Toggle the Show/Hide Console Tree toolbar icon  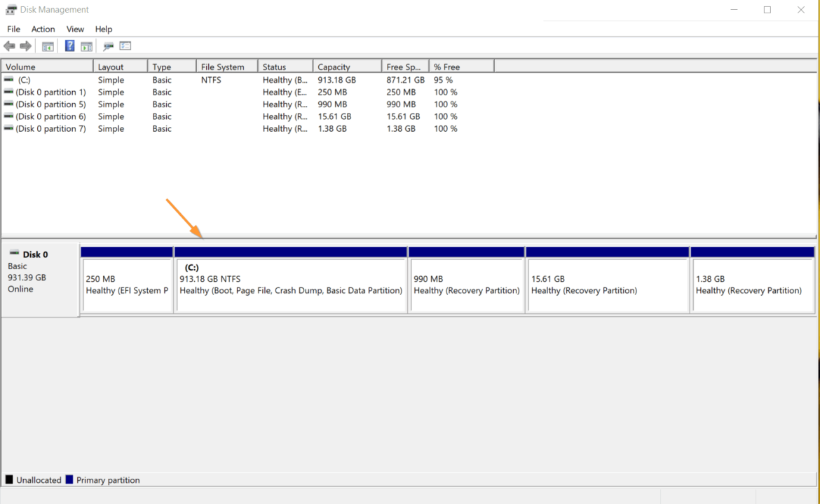click(x=46, y=46)
